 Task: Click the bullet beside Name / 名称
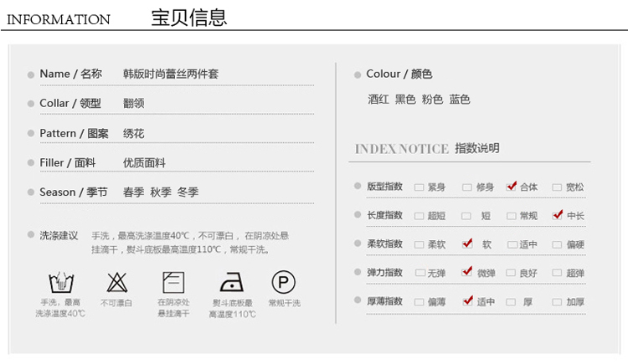[x=31, y=74]
